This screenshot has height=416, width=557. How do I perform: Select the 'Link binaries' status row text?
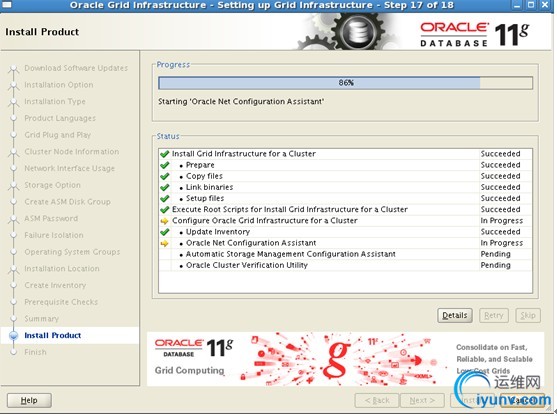click(210, 187)
